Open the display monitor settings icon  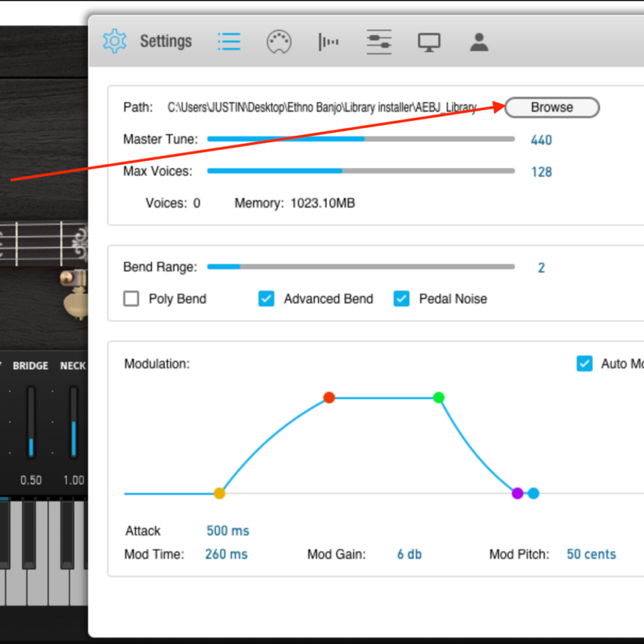(x=429, y=42)
